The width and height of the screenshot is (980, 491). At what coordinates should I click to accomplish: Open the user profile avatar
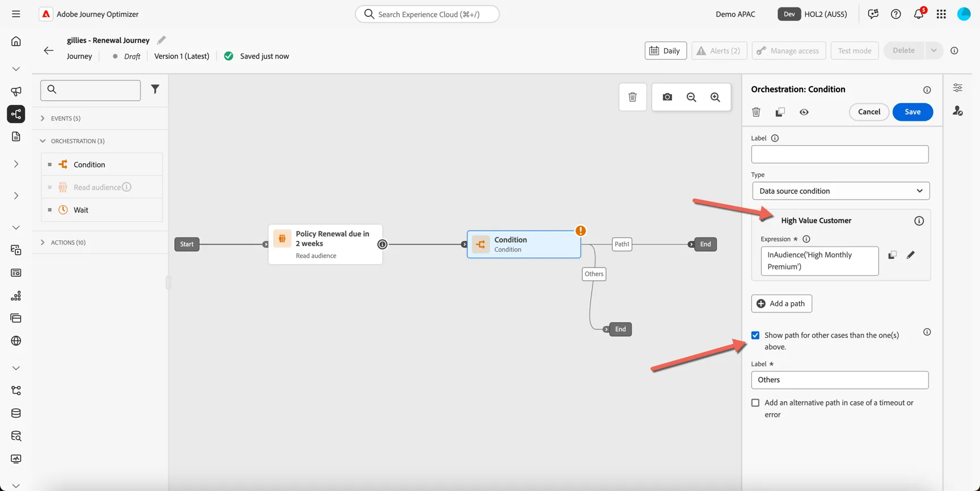click(x=964, y=14)
